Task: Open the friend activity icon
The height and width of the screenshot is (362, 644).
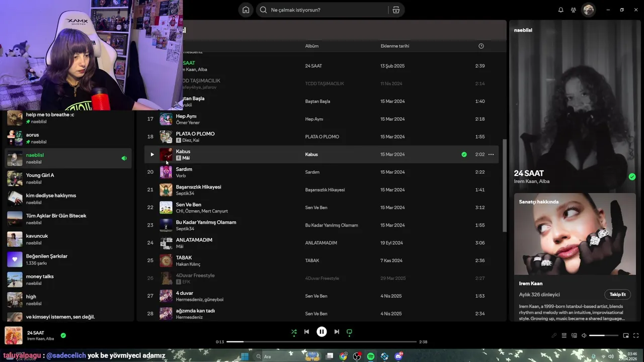Action: (574, 10)
